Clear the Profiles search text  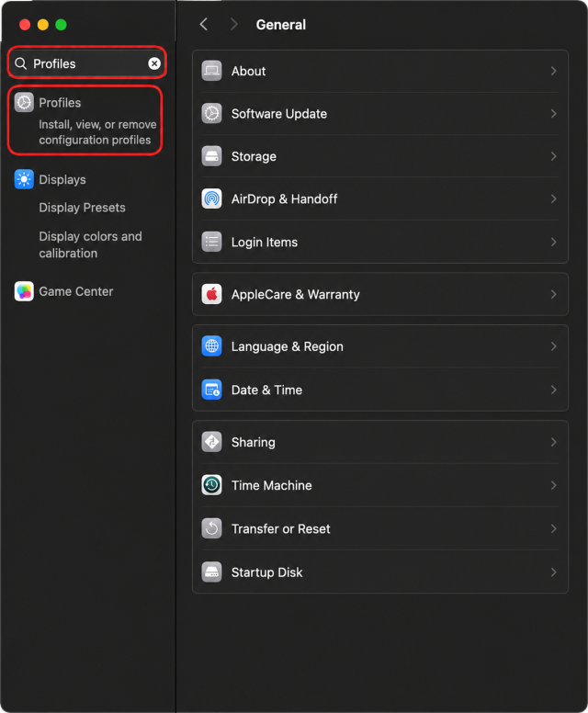pos(154,63)
